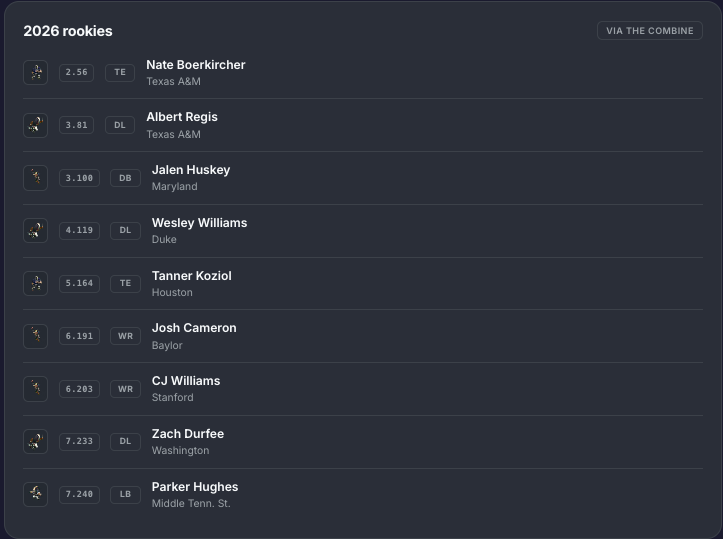
Task: Click the 2026 rookies heading
Action: point(68,31)
